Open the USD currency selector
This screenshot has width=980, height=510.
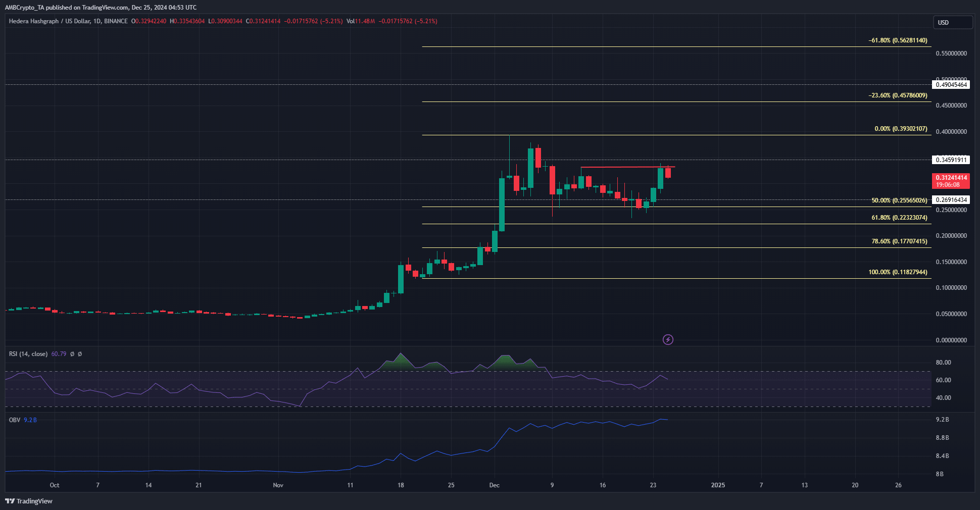[952, 22]
